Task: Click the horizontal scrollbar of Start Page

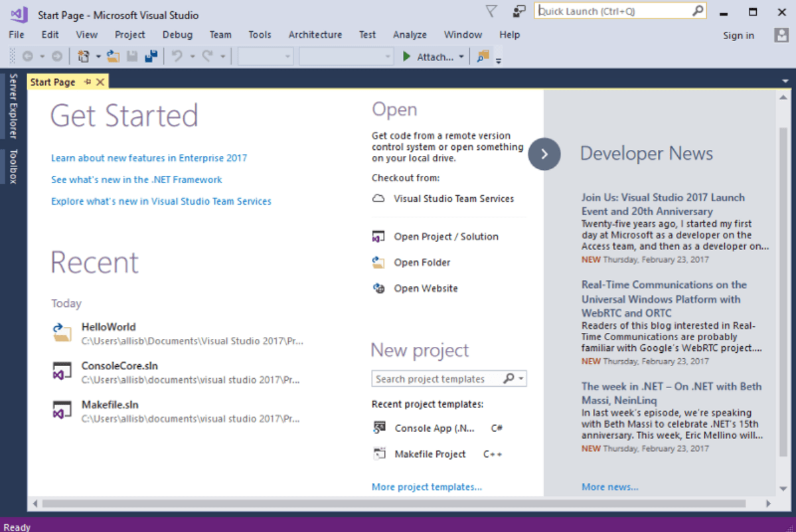Action: (x=394, y=503)
